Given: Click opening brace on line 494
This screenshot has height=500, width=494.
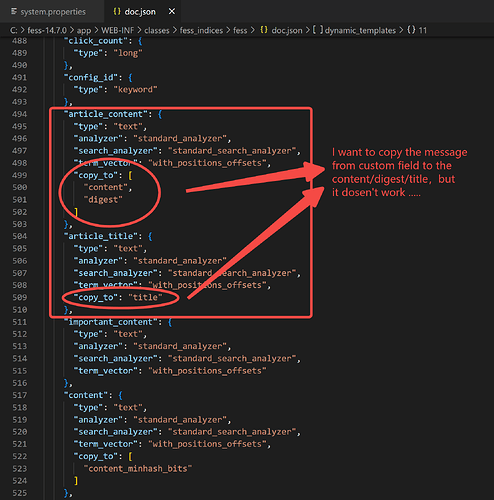Looking at the screenshot, I should pyautogui.click(x=160, y=114).
